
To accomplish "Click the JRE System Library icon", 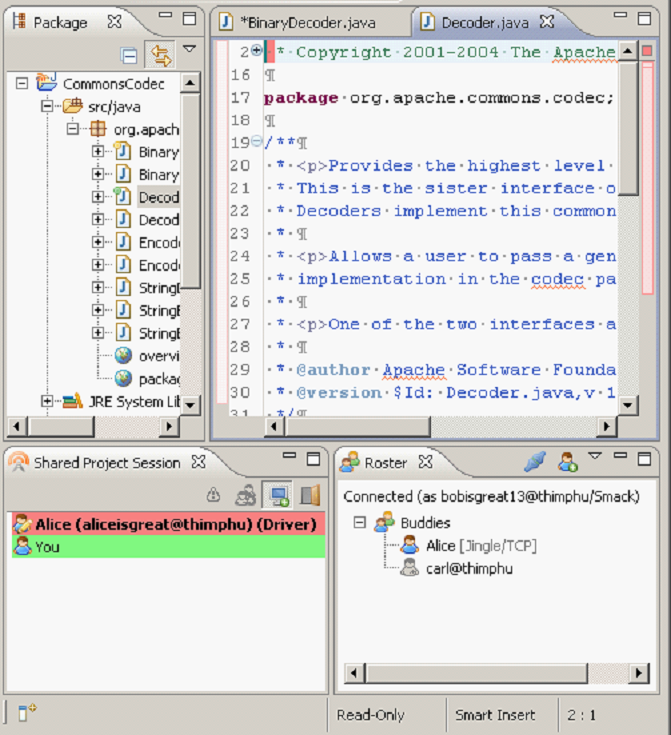I will click(x=73, y=401).
